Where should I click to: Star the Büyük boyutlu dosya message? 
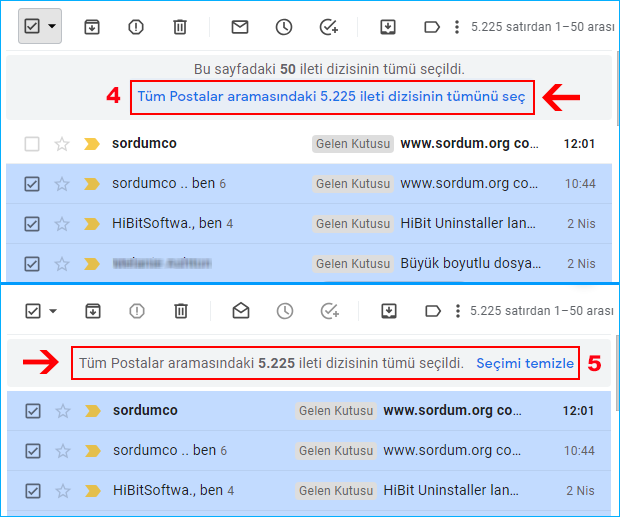point(62,264)
